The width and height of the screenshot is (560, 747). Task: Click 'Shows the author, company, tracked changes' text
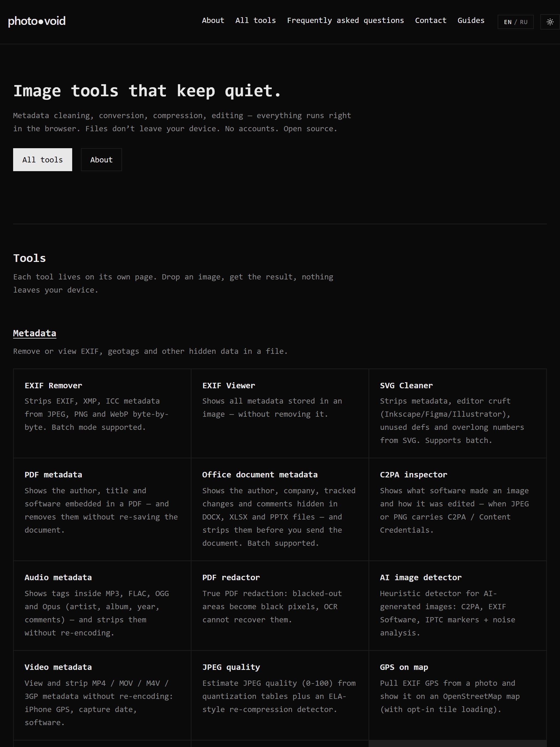(279, 517)
